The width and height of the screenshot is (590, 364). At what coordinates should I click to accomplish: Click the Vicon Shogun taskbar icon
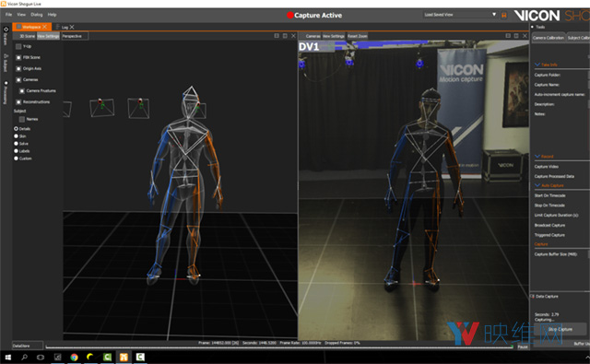coord(124,358)
